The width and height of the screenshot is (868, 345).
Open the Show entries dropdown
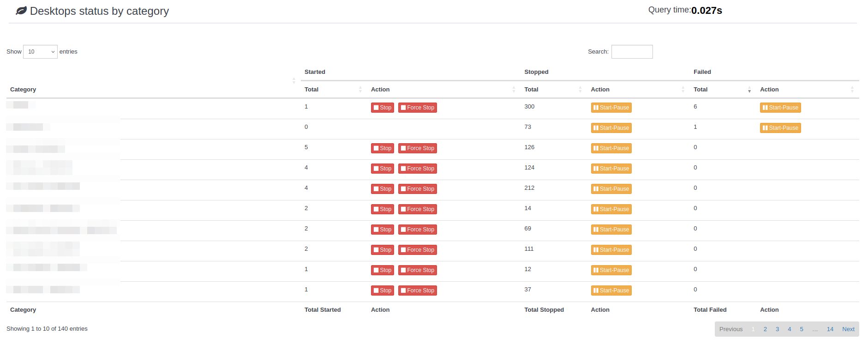click(40, 52)
